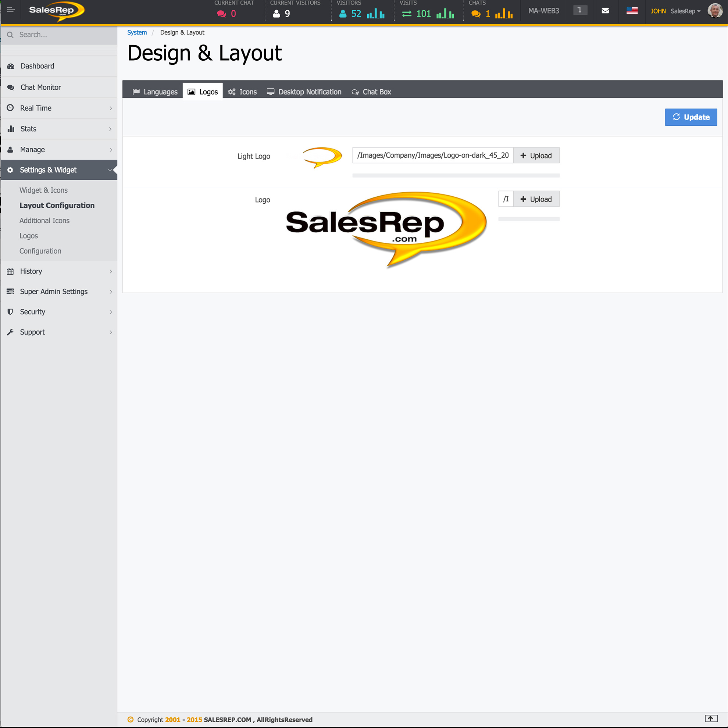
Task: Click the Current Visitors person icon
Action: 276,14
